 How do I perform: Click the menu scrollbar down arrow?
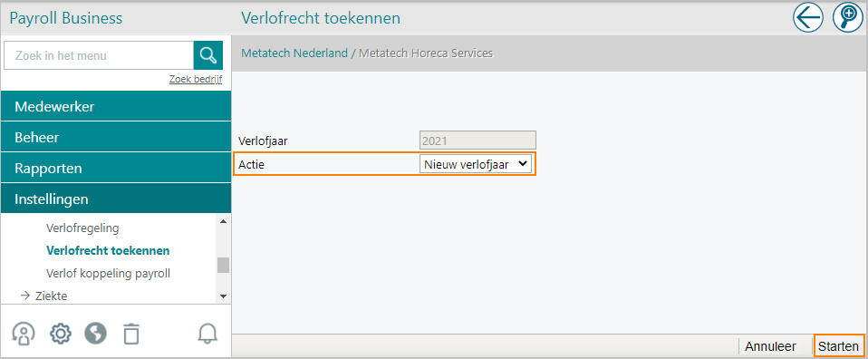click(223, 296)
